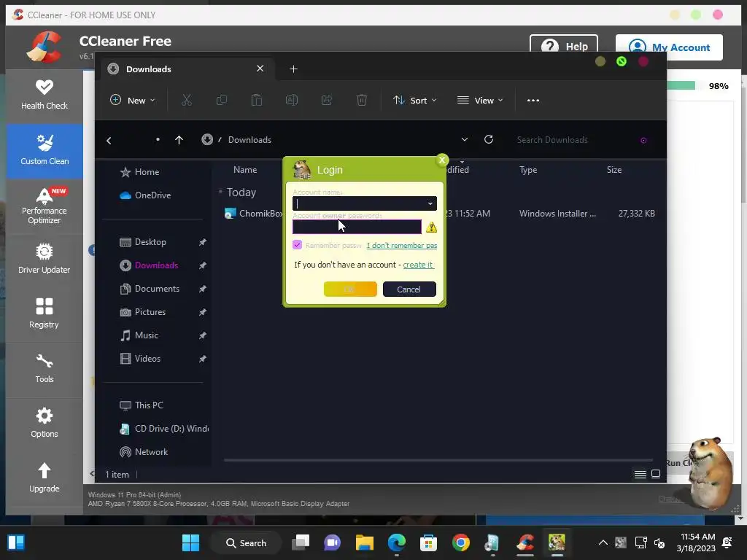Open Google Chrome from taskbar
This screenshot has height=560, width=747.
coord(461,542)
